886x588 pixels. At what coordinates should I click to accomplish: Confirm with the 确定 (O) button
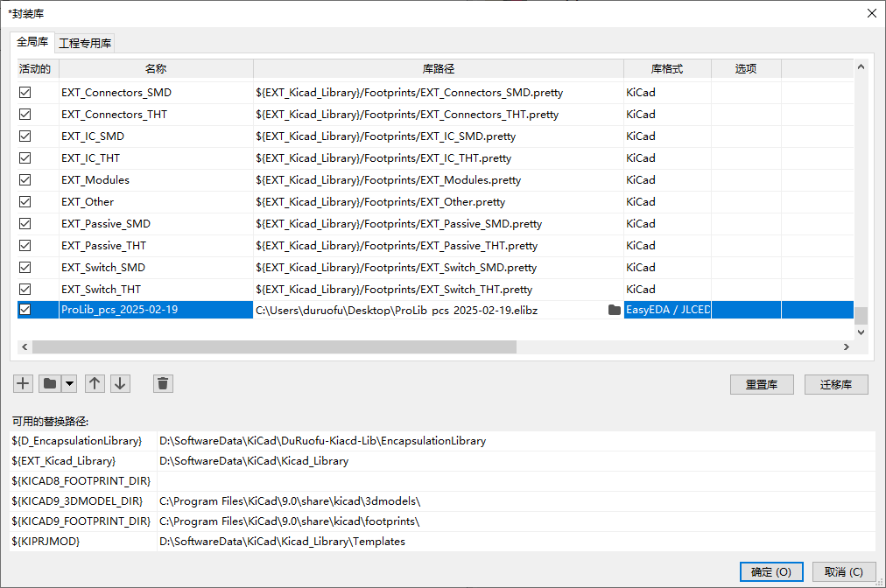tap(770, 571)
